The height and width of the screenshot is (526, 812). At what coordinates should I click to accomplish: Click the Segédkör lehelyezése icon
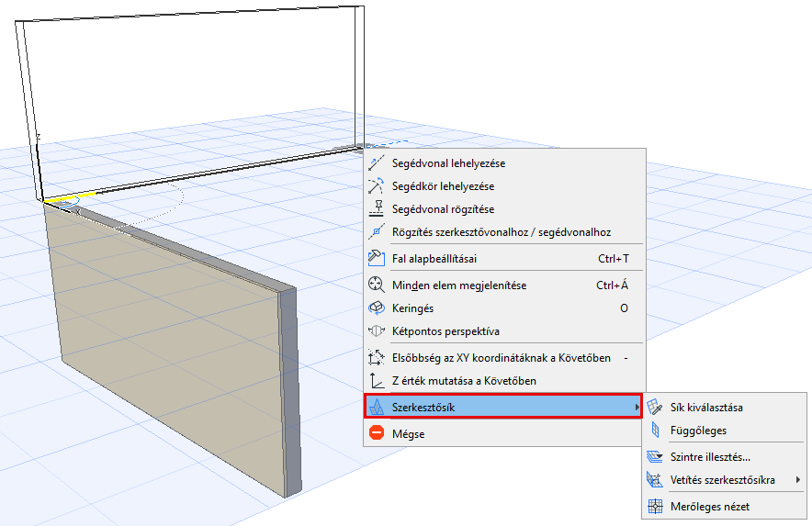(377, 185)
